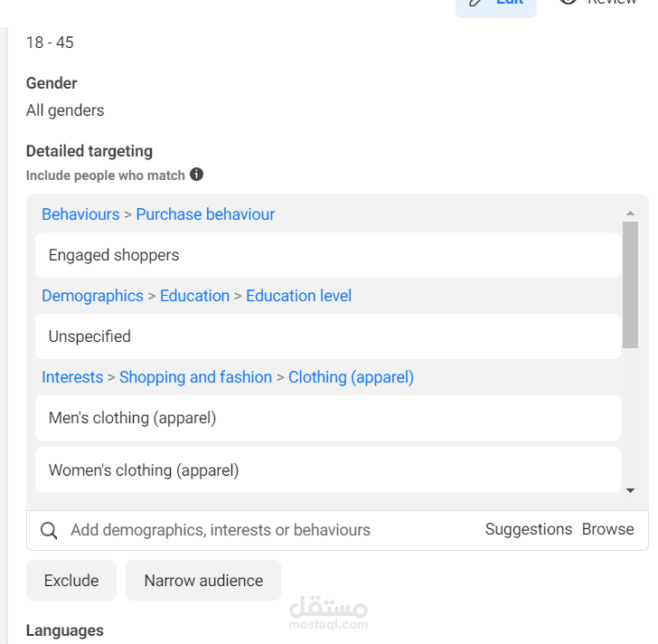This screenshot has height=644, width=658.
Task: Select the Unspecified education level item
Action: pos(328,336)
